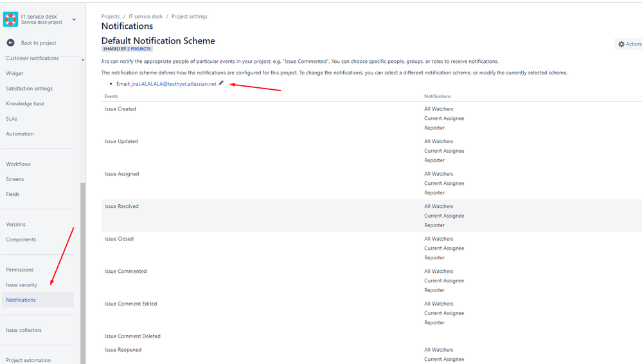Click the Events column header

point(111,96)
